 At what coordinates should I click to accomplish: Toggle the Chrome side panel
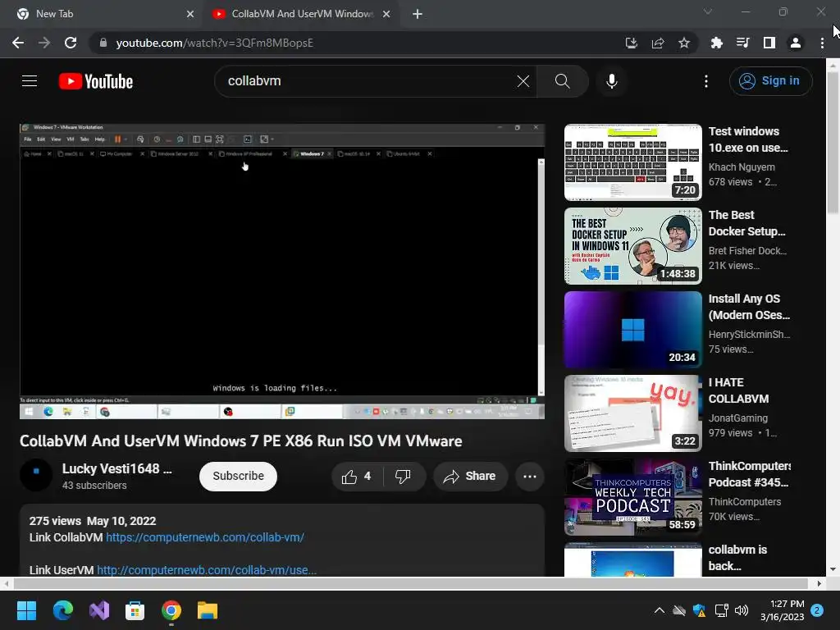769,43
